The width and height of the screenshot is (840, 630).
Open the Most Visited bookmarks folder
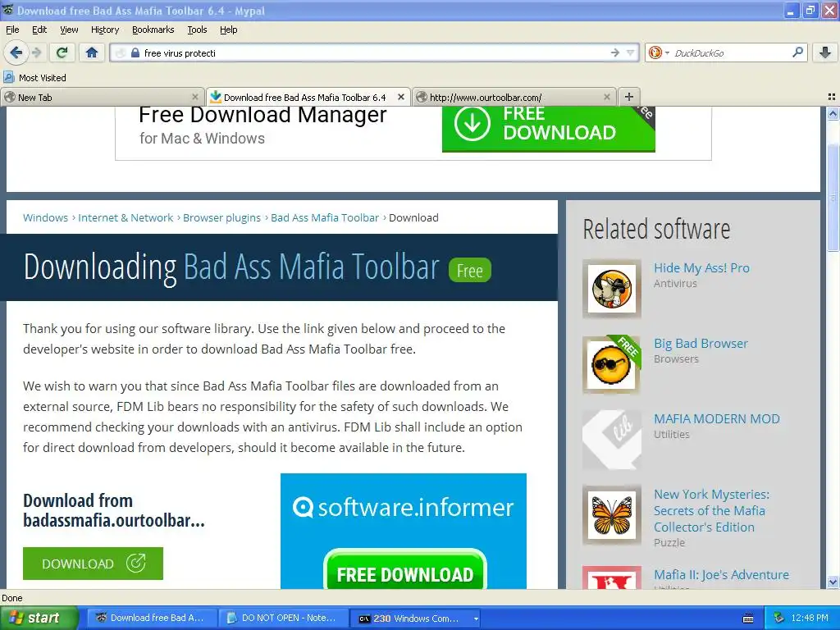point(34,78)
